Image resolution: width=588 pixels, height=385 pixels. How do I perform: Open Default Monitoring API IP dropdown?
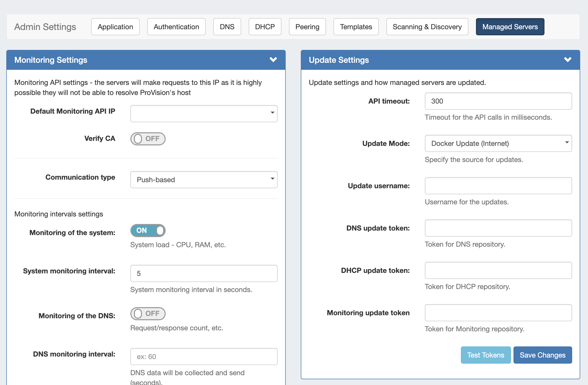tap(204, 113)
